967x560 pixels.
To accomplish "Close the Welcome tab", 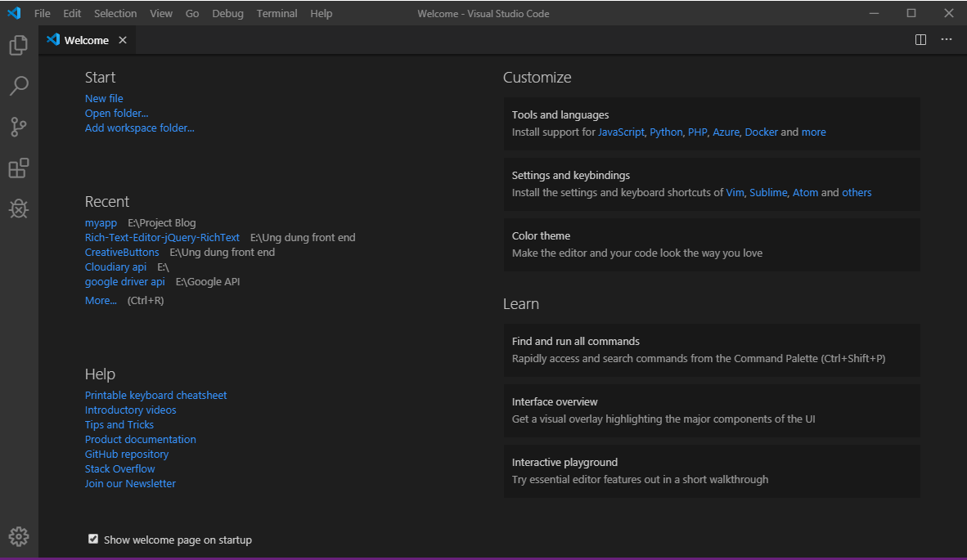I will coord(123,40).
